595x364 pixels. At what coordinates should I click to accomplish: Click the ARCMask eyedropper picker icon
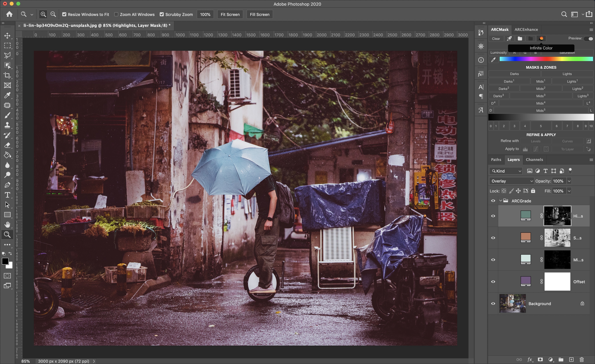click(x=493, y=60)
